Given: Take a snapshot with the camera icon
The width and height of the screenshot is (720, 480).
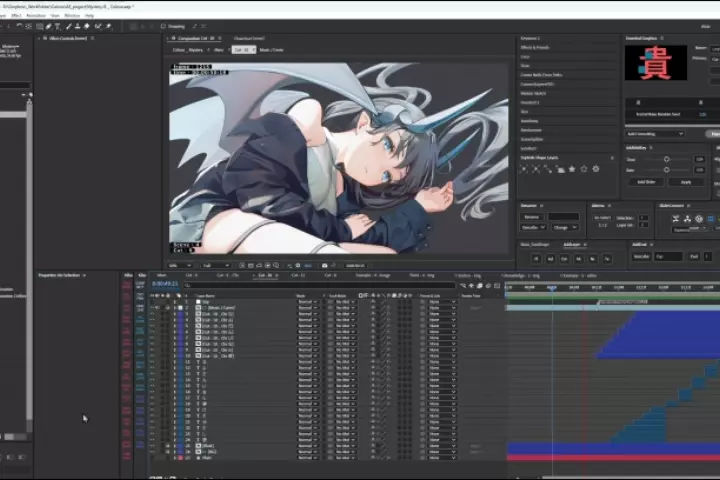Looking at the screenshot, I should point(325,265).
